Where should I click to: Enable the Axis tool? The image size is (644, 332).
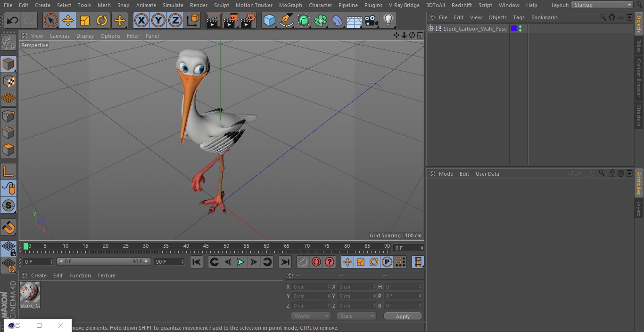(x=8, y=171)
